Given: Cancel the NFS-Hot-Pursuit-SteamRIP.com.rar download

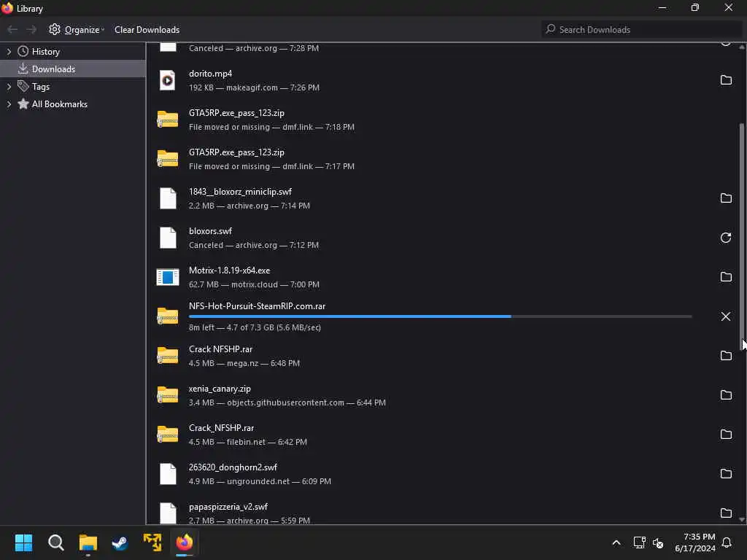Looking at the screenshot, I should (726, 316).
